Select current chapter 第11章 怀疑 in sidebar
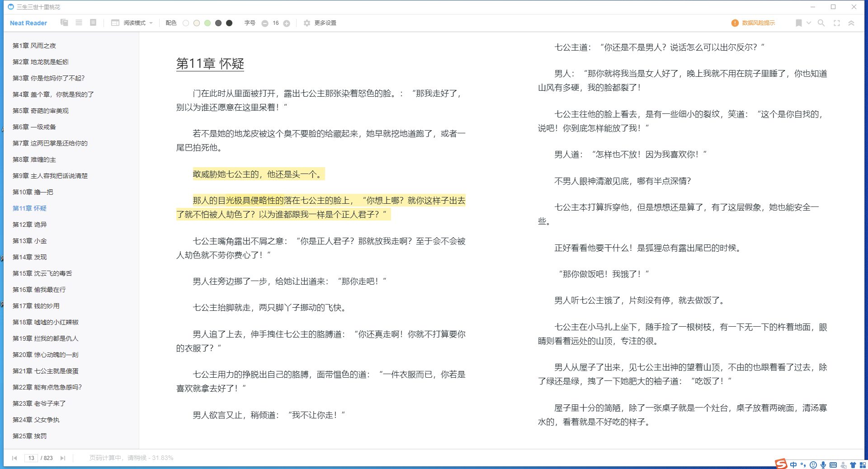 [x=30, y=208]
